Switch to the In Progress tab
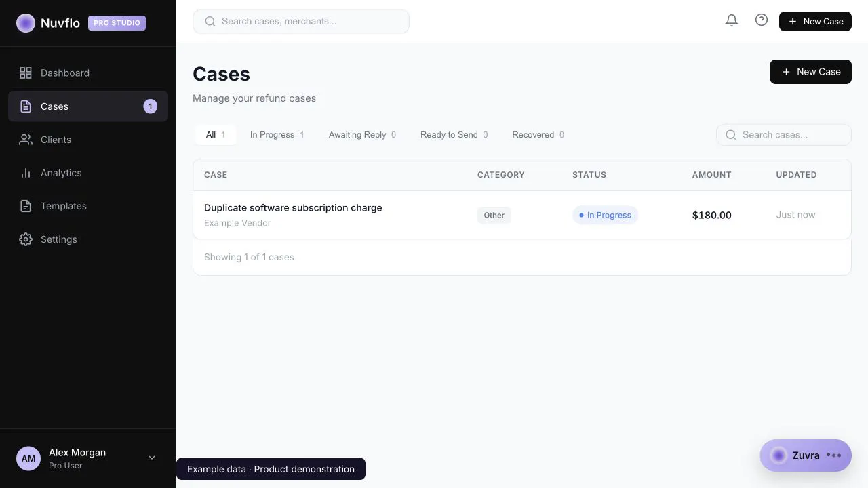 point(277,135)
